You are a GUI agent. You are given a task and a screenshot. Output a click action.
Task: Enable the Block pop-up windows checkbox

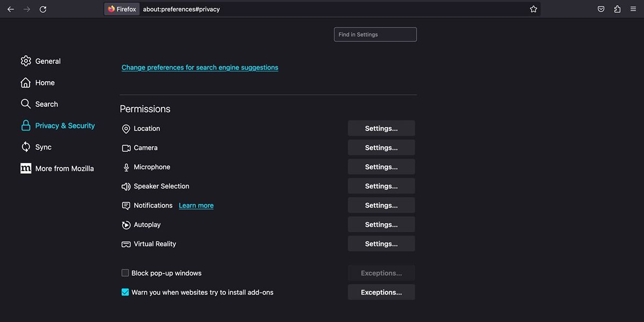(125, 273)
